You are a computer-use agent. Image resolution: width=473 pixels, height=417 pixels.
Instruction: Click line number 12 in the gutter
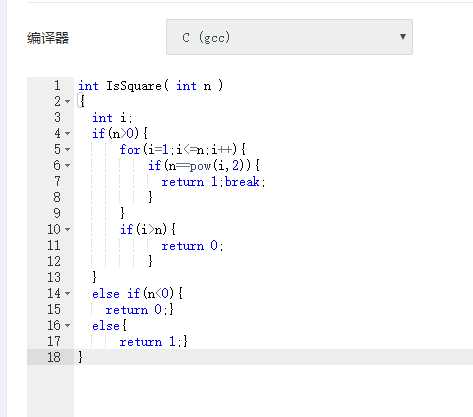(54, 262)
